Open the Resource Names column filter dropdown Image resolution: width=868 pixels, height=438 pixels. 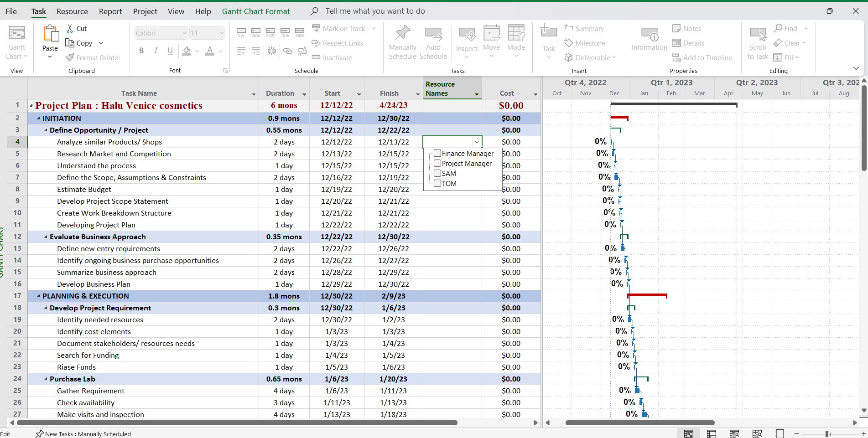tap(477, 94)
